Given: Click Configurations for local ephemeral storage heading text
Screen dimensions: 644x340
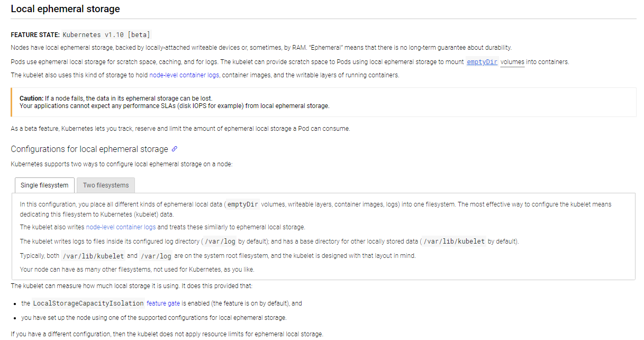Looking at the screenshot, I should click(x=89, y=149).
